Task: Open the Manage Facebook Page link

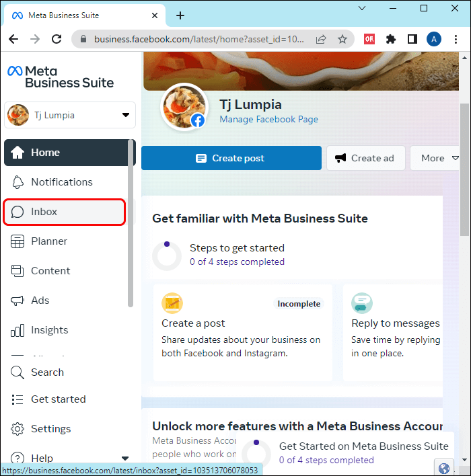Action: click(268, 119)
